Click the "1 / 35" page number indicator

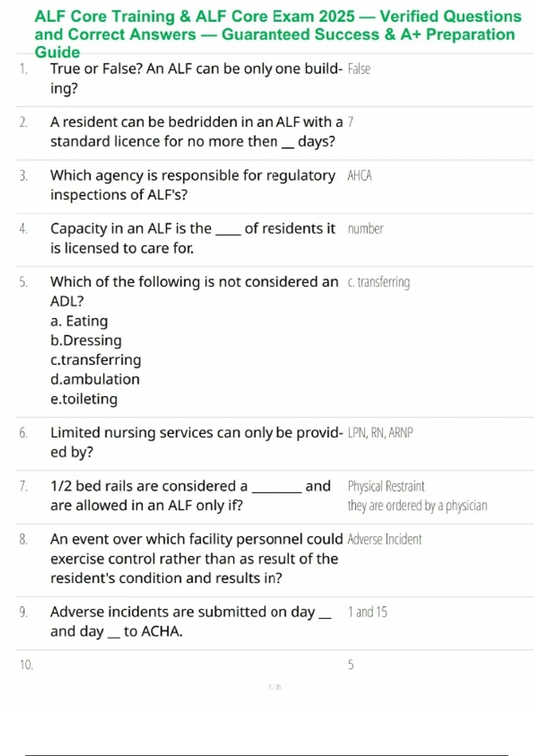[x=275, y=687]
